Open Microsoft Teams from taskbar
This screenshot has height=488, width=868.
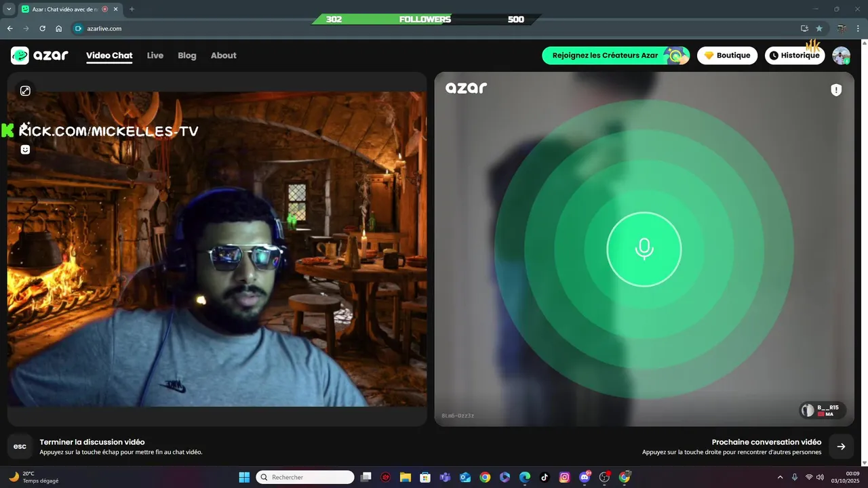point(445,477)
